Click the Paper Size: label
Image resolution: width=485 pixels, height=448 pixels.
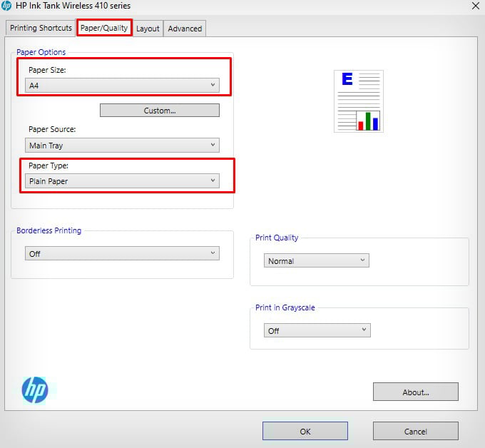point(47,70)
